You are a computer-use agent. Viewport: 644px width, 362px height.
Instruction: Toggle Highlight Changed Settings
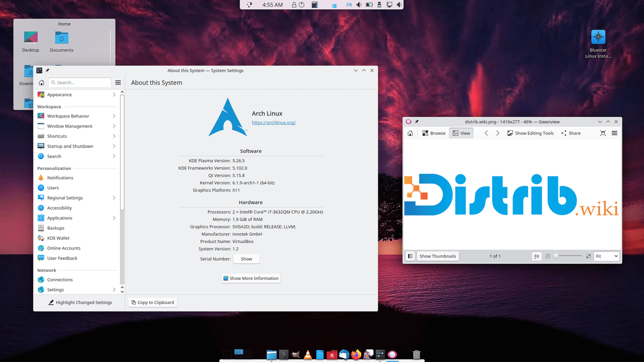[80, 302]
